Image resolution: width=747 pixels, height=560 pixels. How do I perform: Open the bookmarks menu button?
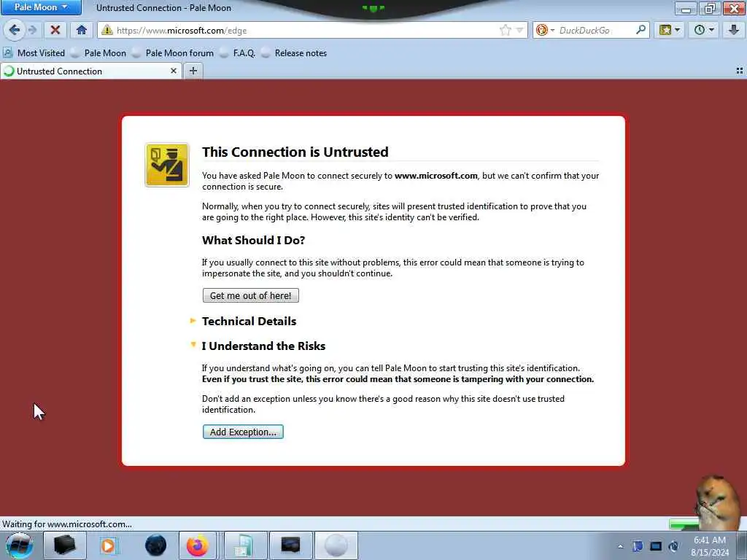[x=669, y=30]
